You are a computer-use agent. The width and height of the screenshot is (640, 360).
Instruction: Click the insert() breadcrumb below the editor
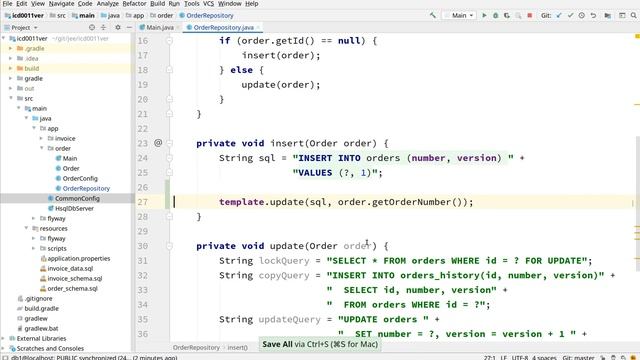238,347
